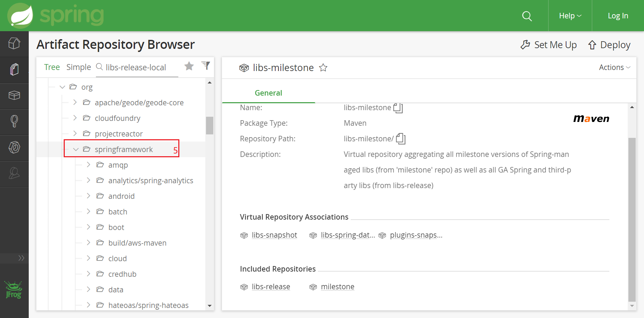Open the Actions dropdown
This screenshot has width=644, height=318.
[x=614, y=67]
